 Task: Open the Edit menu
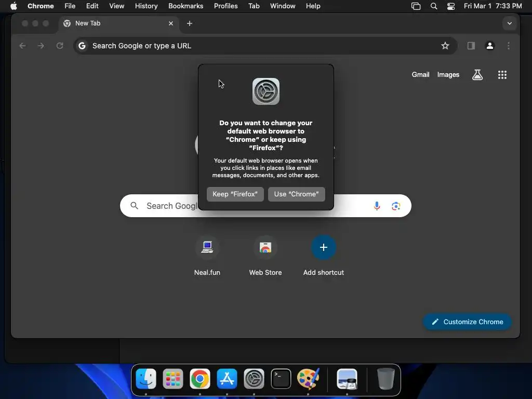click(x=92, y=6)
